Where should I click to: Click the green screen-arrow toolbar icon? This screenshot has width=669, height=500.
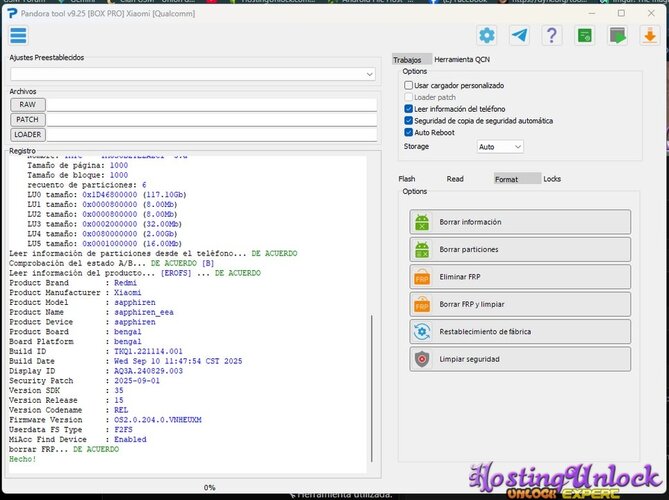[617, 35]
